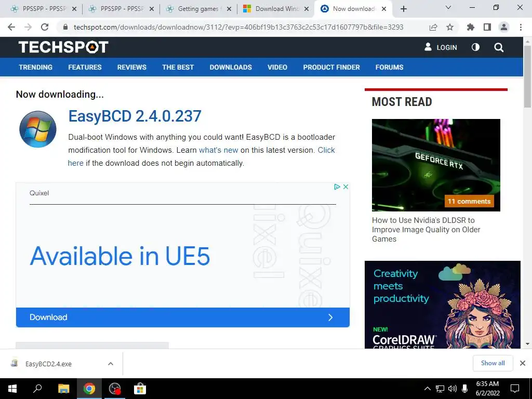Open the Nvidia DLDSR article headline
This screenshot has width=532, height=399.
click(426, 229)
